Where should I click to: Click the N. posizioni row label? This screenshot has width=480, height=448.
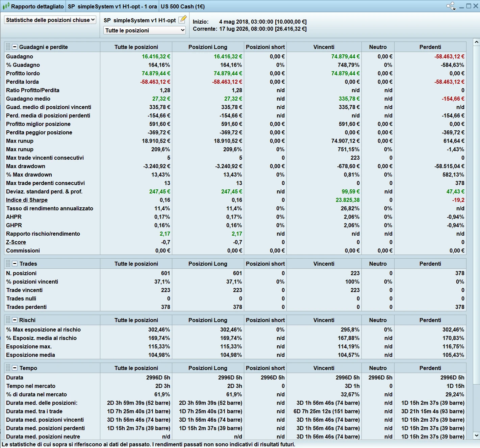coord(21,273)
